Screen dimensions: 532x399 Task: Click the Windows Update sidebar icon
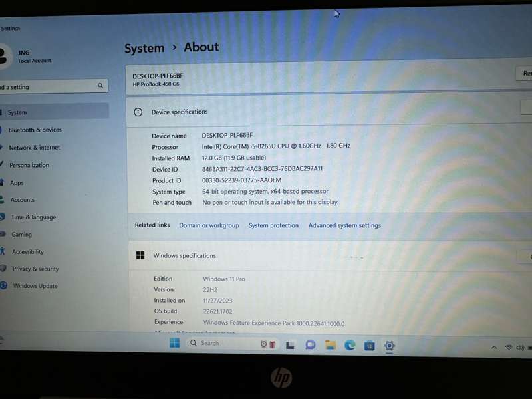[3, 285]
